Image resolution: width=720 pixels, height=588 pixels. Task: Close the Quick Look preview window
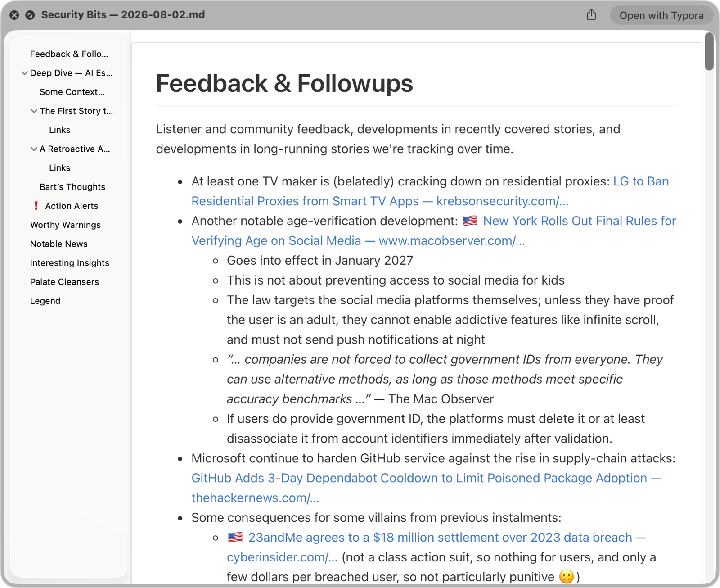point(14,15)
